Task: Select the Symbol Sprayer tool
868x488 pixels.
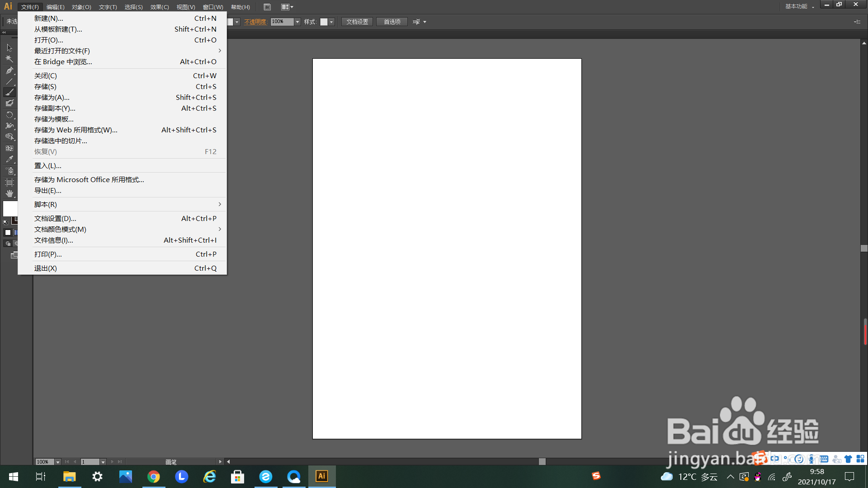Action: [9, 171]
